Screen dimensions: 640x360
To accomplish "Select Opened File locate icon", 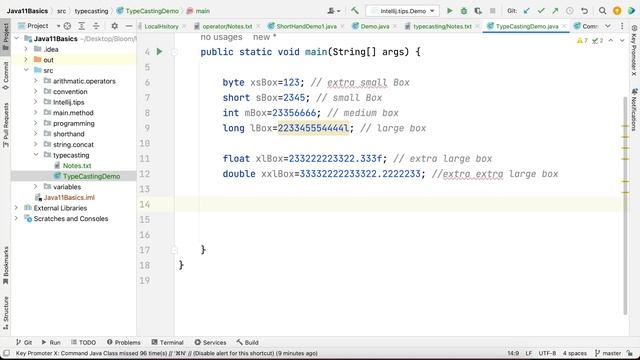I will pyautogui.click(x=67, y=26).
